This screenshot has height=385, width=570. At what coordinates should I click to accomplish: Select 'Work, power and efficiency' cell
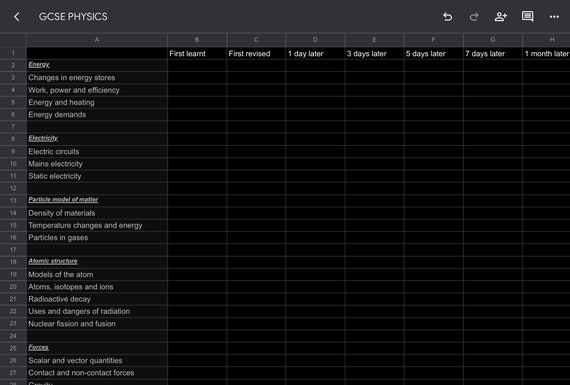pos(97,90)
